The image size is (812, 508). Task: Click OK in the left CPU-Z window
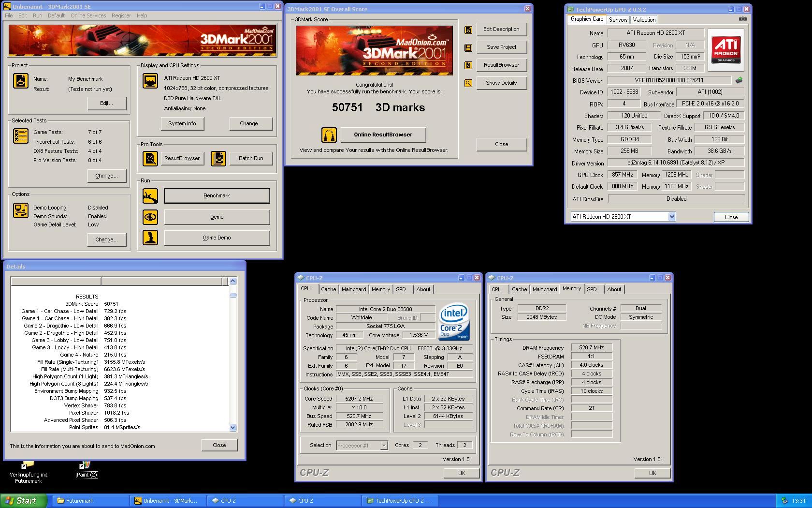[462, 473]
